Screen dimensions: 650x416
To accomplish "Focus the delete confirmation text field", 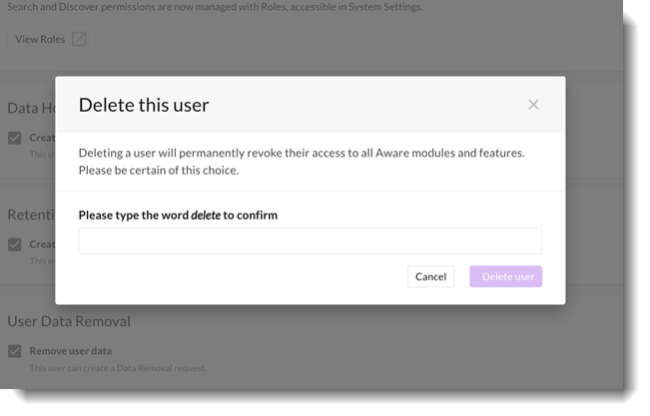I will point(310,241).
